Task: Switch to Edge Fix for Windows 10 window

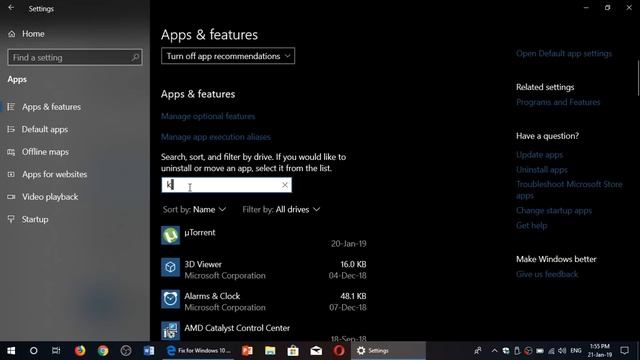Action: click(x=199, y=351)
